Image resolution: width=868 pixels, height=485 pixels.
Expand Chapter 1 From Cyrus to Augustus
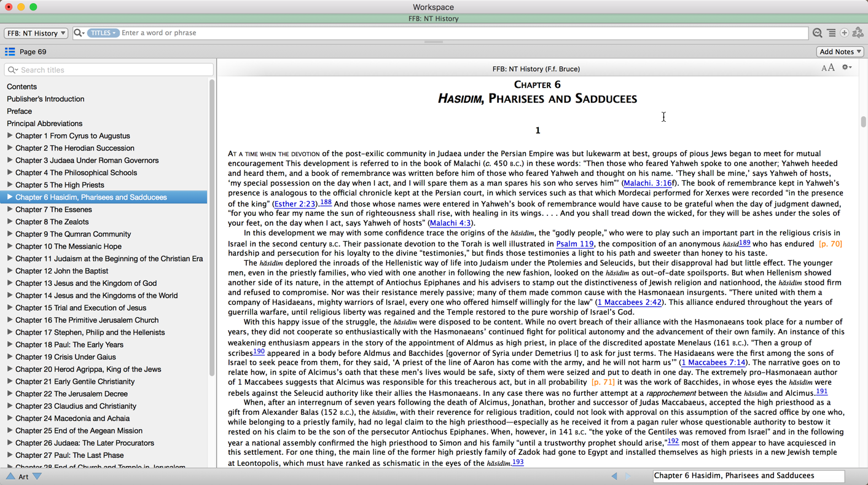tap(10, 135)
